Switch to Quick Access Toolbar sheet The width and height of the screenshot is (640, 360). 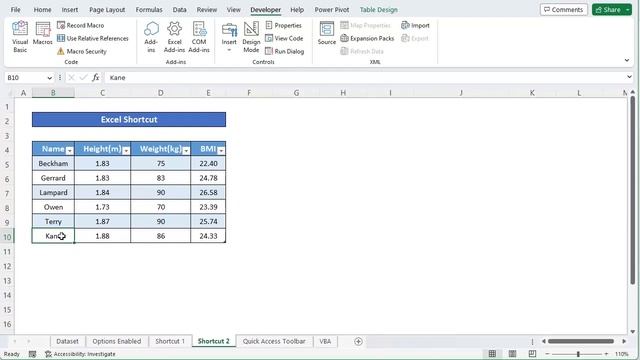(x=274, y=341)
